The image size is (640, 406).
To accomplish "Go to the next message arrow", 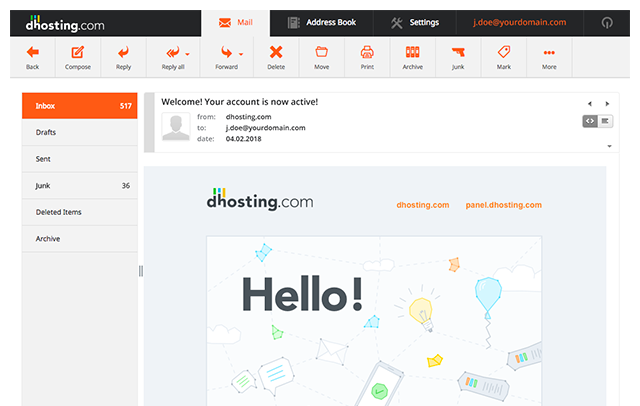I will pos(607,104).
